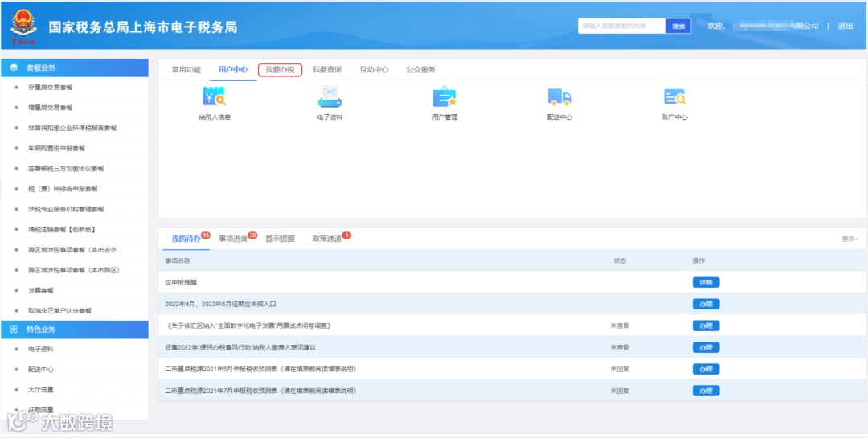This screenshot has height=438, width=868.
Task: Click the 事项名称 column header
Action: [x=177, y=260]
